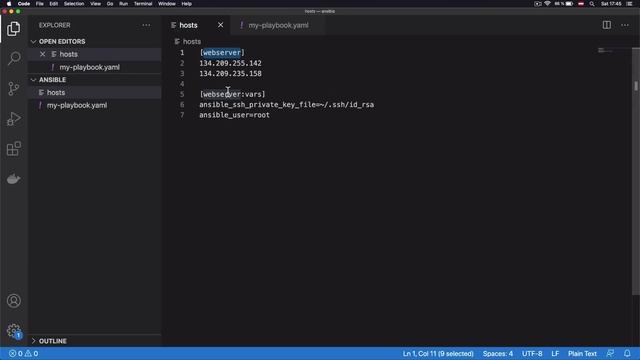The width and height of the screenshot is (640, 360).
Task: Click ansible_user=root on line 7
Action: coord(234,116)
